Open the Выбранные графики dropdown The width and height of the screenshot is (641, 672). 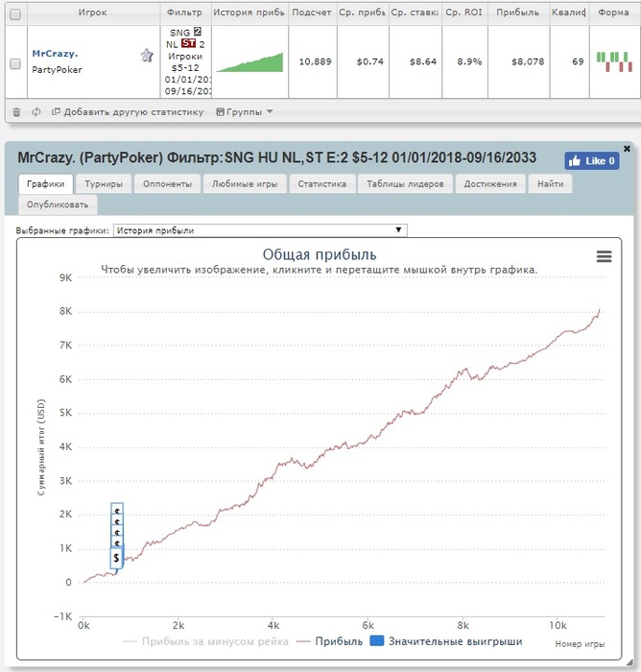260,230
